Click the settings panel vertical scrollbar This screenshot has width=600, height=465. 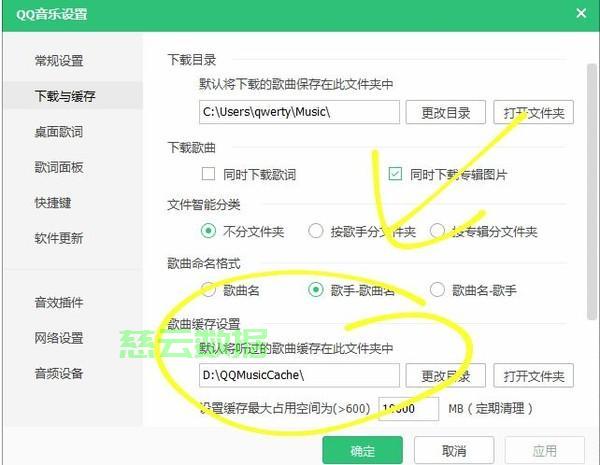(x=592, y=191)
